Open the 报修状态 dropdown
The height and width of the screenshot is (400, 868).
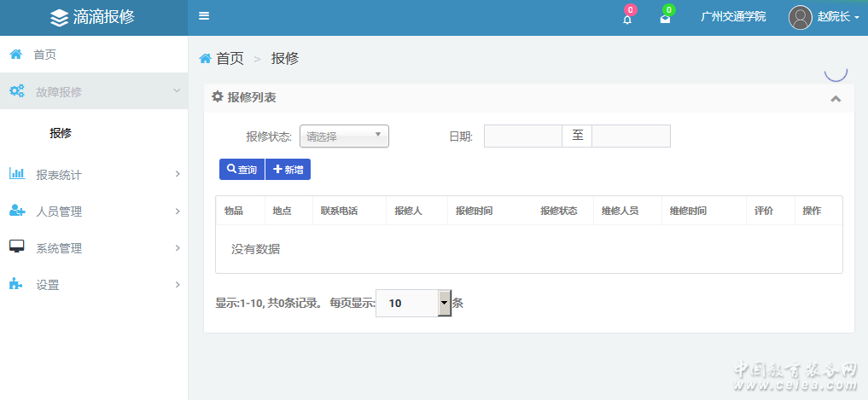pyautogui.click(x=344, y=136)
